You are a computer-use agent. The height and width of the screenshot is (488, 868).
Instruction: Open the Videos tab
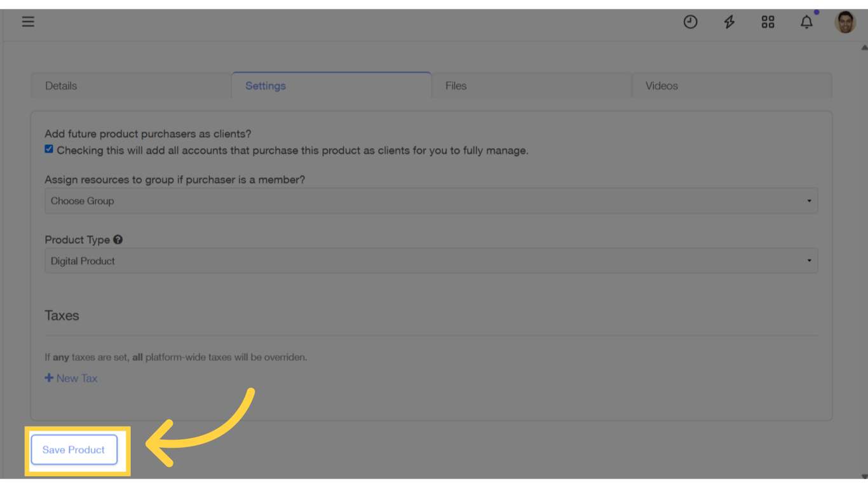tap(732, 86)
